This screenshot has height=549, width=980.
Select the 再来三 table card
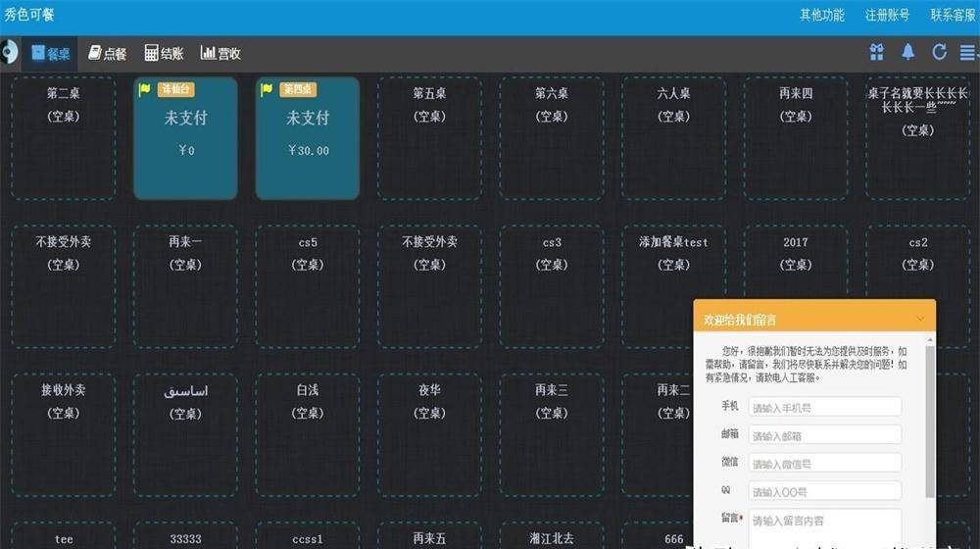pos(551,434)
